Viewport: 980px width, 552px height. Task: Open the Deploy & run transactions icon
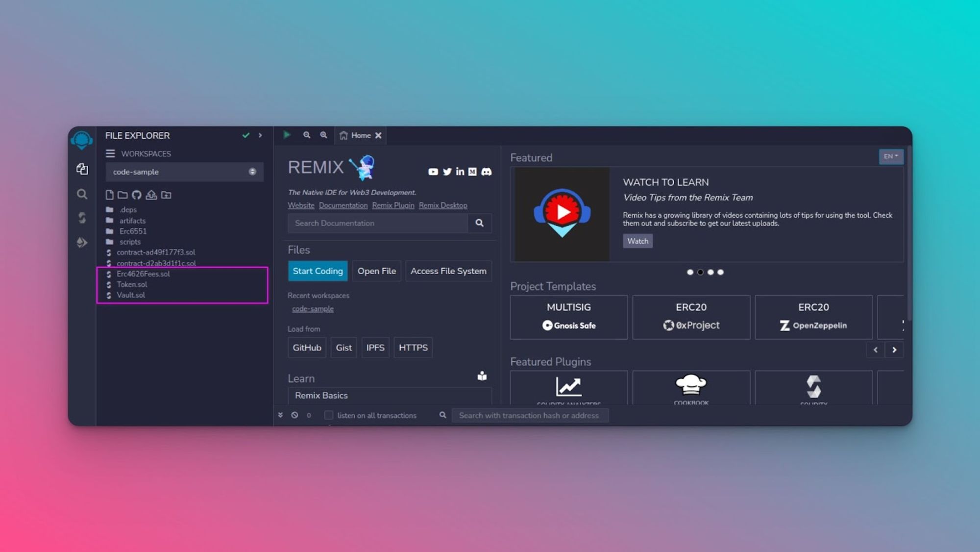tap(82, 242)
